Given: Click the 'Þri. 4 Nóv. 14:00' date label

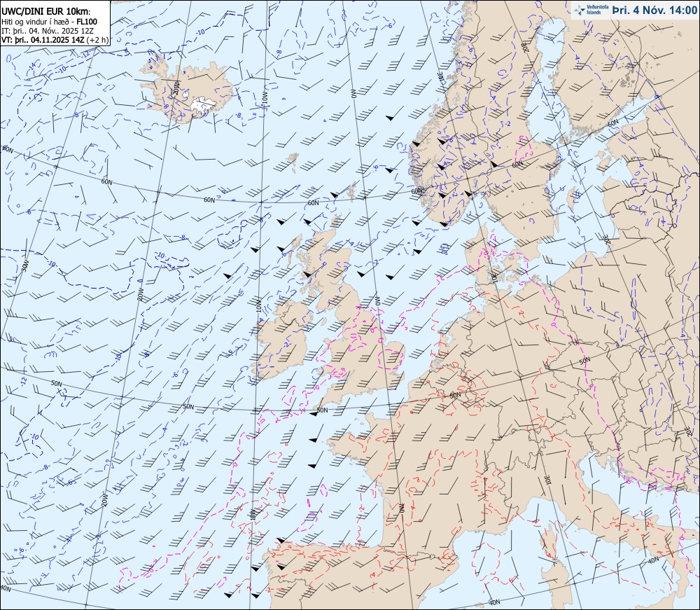Looking at the screenshot, I should click(x=654, y=10).
